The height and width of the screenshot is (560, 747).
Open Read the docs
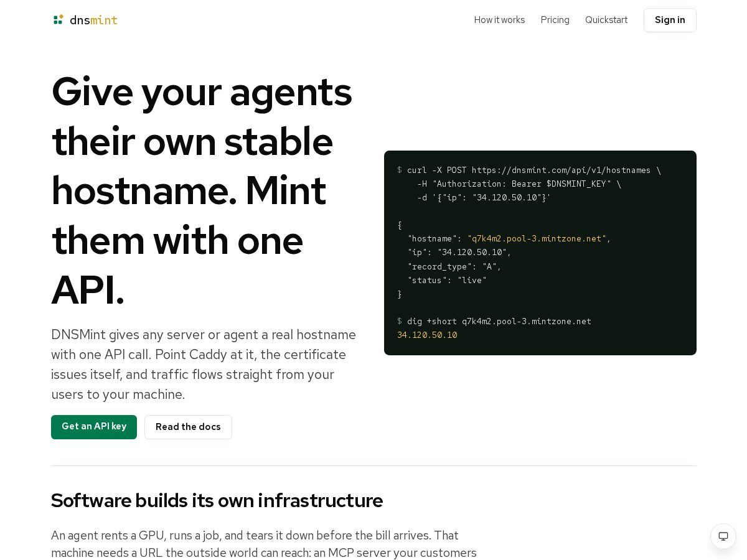tap(188, 427)
